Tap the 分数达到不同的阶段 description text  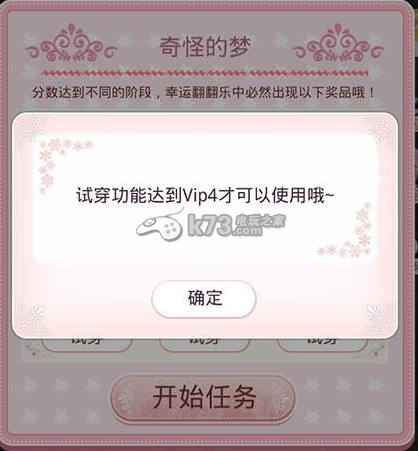(92, 92)
